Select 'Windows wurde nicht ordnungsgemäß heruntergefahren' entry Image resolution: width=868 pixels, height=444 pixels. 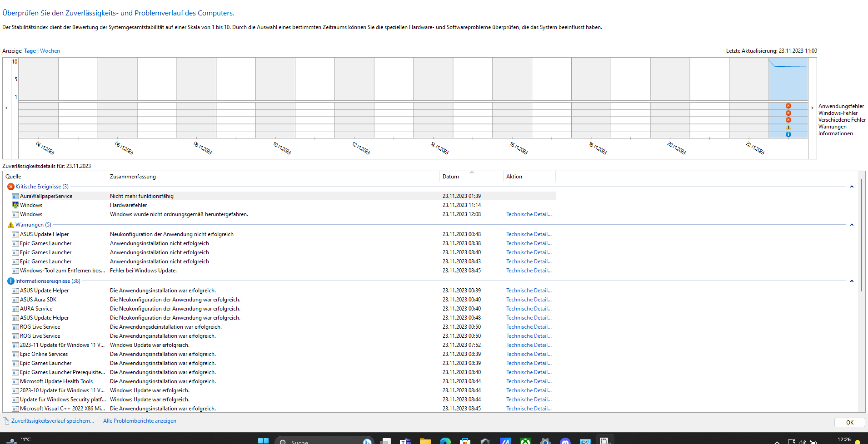coord(279,214)
